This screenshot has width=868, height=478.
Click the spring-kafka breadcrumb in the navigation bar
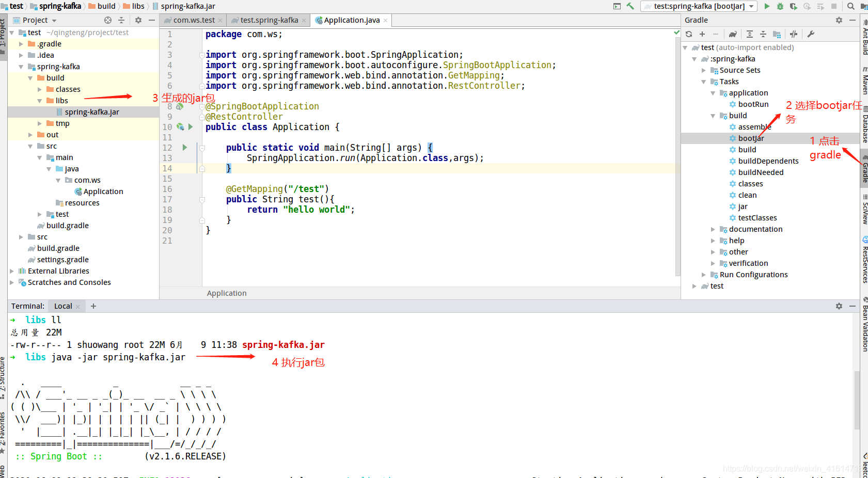tap(56, 6)
